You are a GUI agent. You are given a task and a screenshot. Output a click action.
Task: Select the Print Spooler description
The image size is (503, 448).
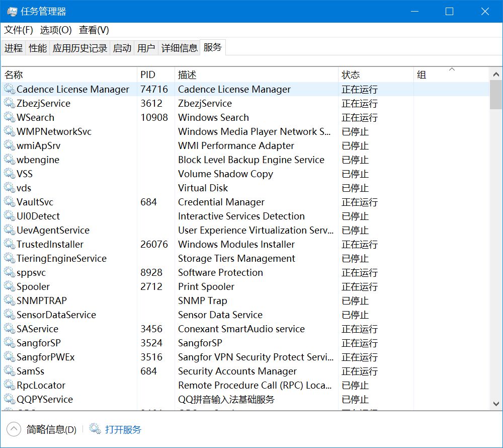pyautogui.click(x=206, y=286)
